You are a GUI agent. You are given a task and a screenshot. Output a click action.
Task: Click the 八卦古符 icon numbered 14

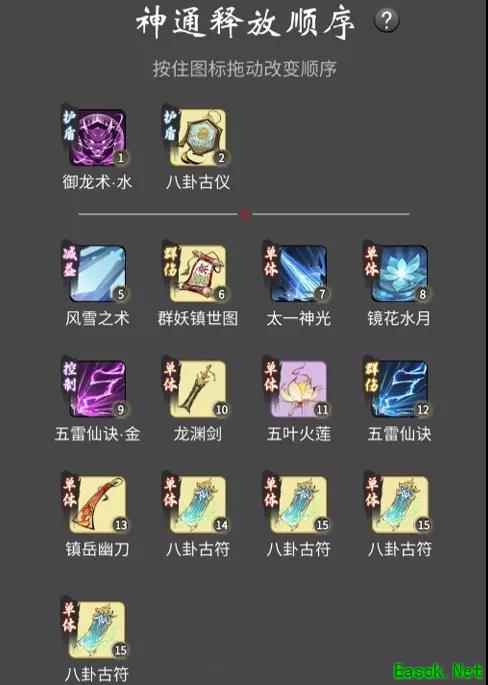[198, 505]
